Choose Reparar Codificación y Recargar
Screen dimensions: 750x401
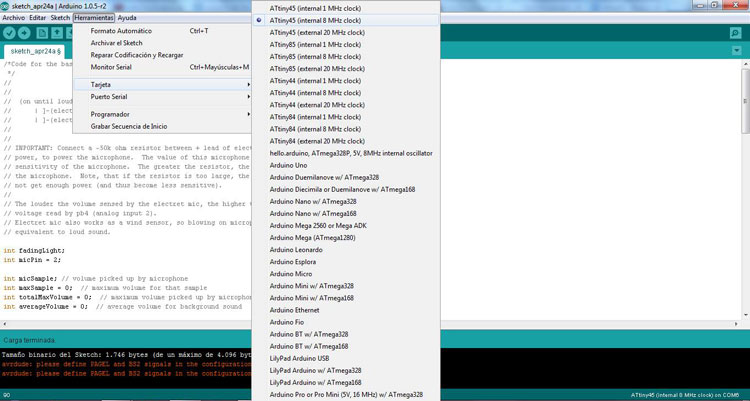tap(162, 55)
